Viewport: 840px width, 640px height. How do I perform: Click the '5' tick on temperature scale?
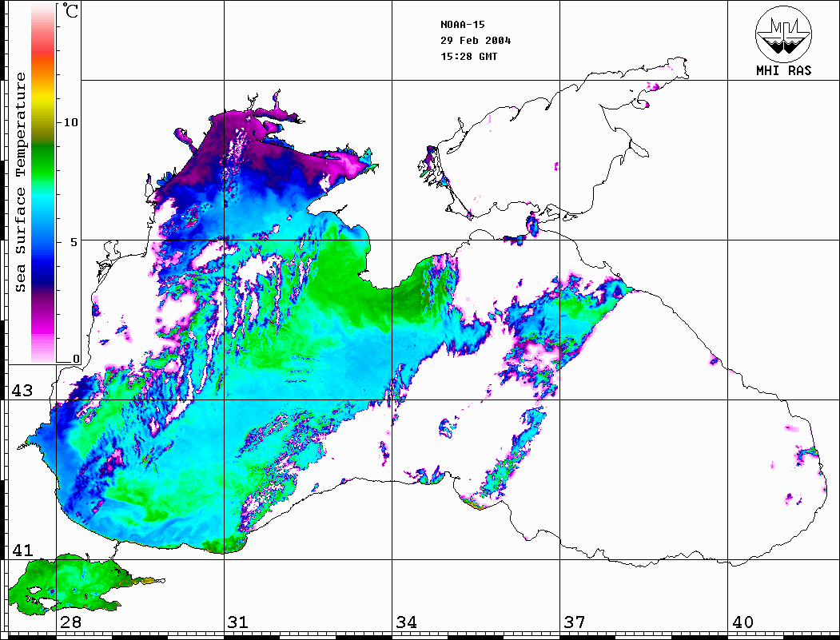(x=74, y=242)
